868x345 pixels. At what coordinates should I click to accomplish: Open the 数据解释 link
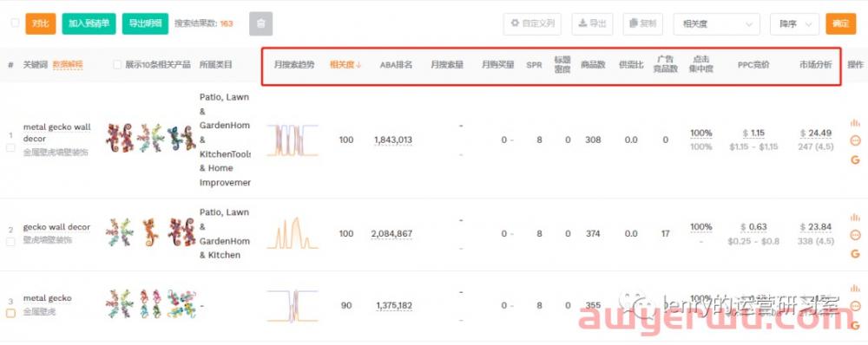point(68,65)
